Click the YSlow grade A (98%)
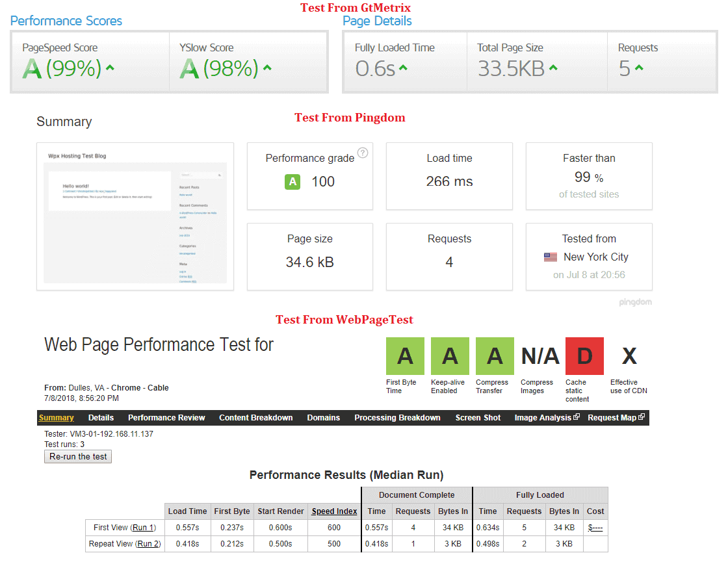Screen dimensions: 728x566 pos(218,68)
